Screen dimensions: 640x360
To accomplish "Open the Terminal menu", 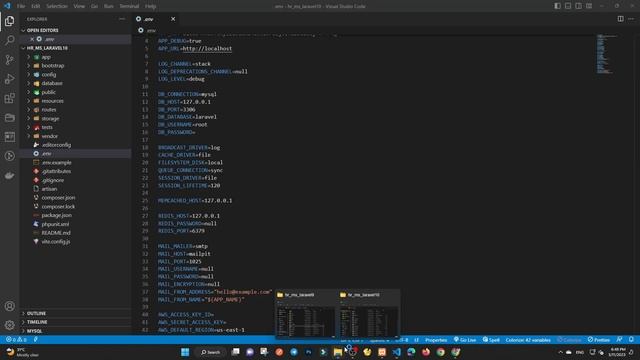I will (129, 6).
